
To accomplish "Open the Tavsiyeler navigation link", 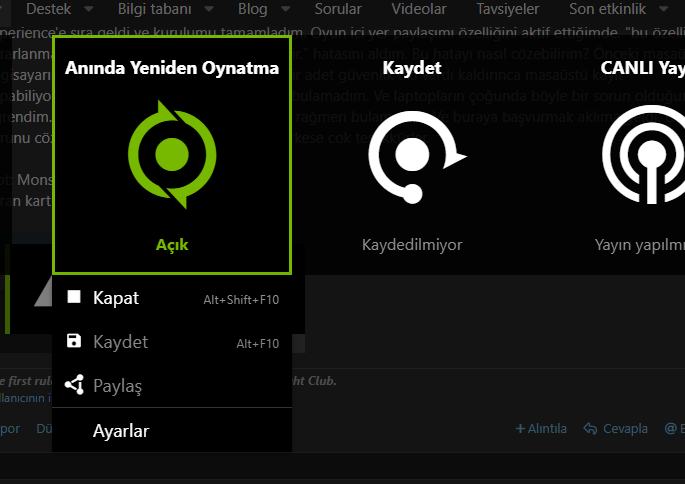I will point(507,9).
